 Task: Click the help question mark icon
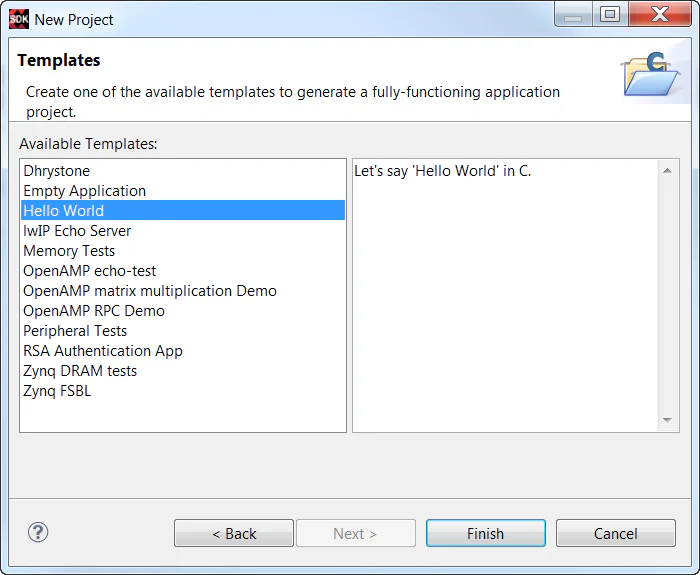pyautogui.click(x=39, y=532)
